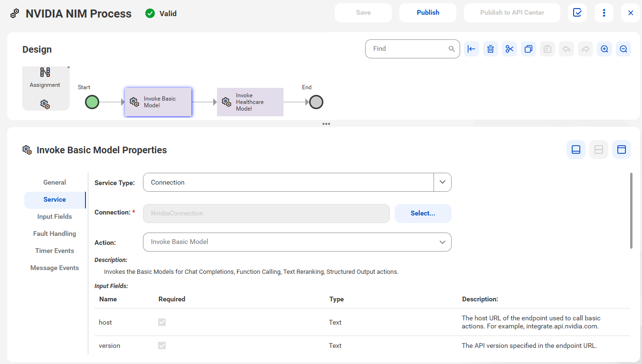Viewport: 642px width, 364px height.
Task: Open the Input Fields tab
Action: tap(55, 216)
